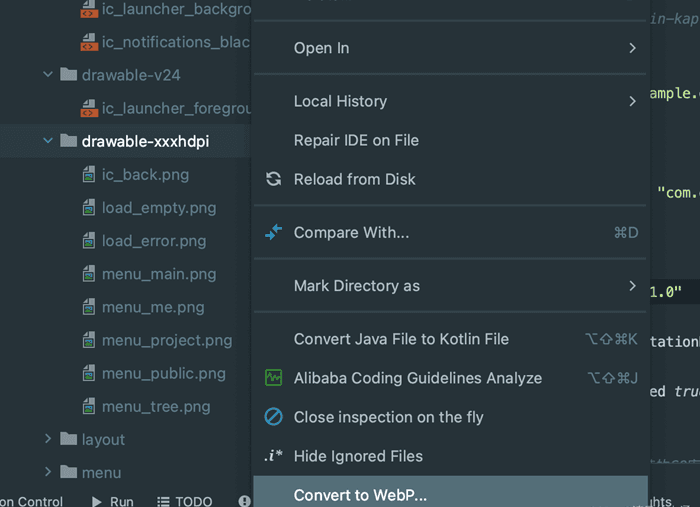
Task: Open the TODO tool window
Action: (185, 501)
